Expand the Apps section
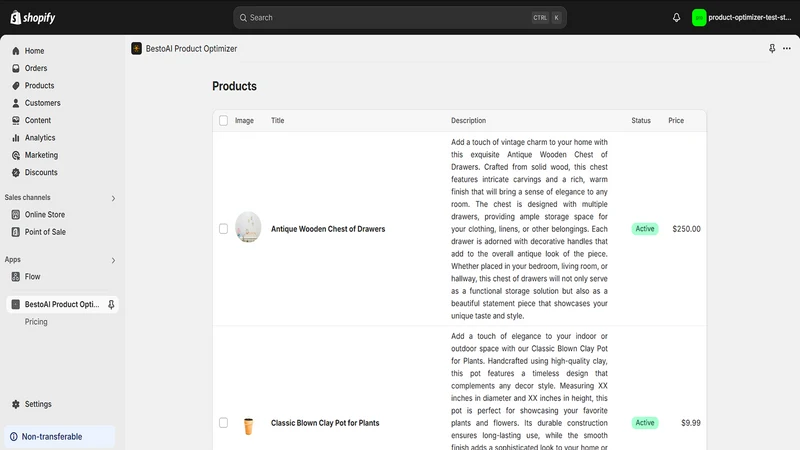This screenshot has height=450, width=800. click(113, 260)
